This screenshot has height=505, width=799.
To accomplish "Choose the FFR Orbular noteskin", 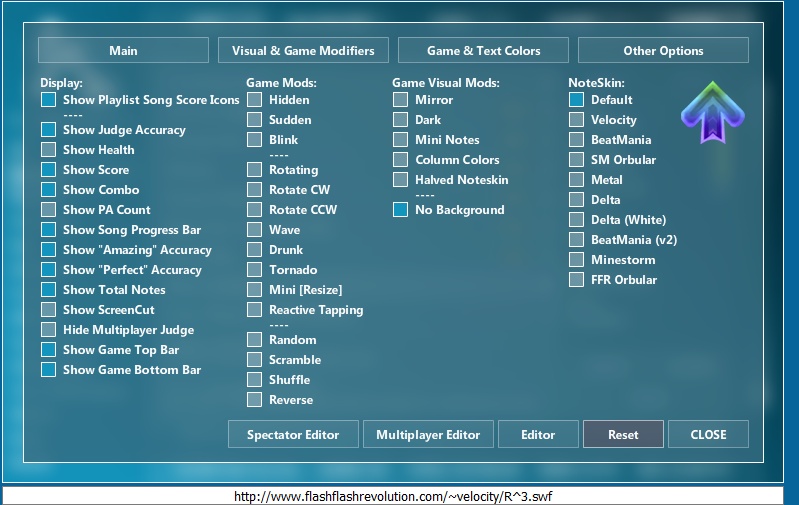I will coord(576,280).
